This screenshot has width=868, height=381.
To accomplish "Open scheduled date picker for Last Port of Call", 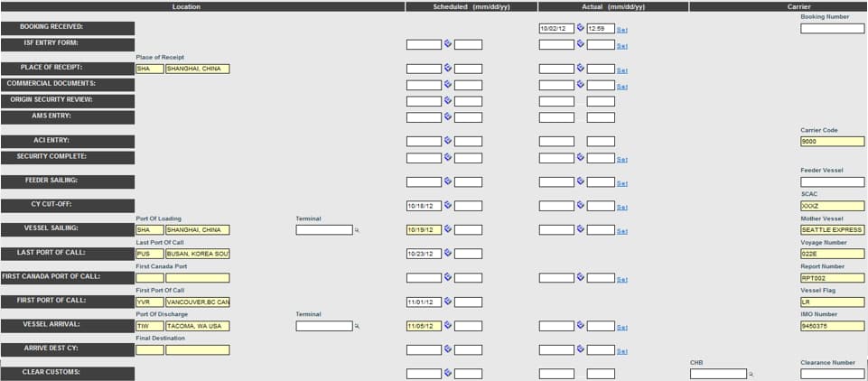I will click(x=448, y=254).
